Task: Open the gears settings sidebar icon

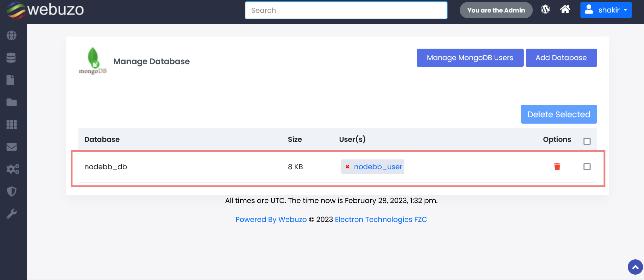Action: point(13,169)
